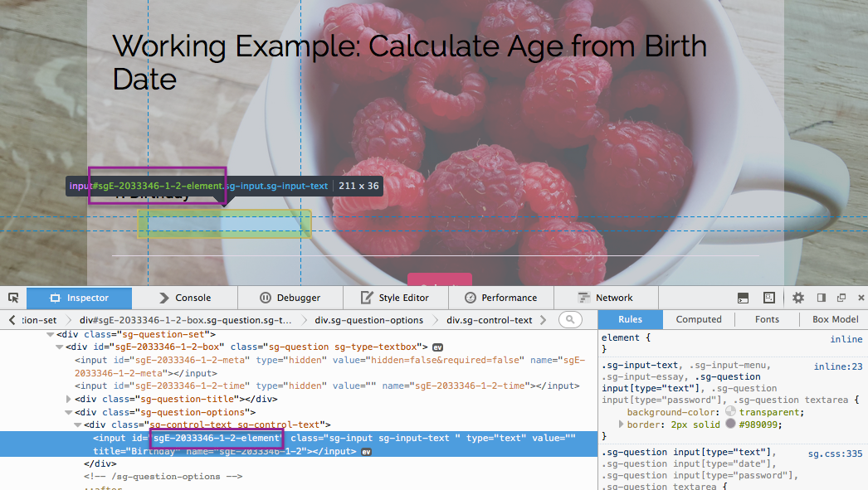Toggle responsive design mode icon
868x490 pixels.
[769, 298]
